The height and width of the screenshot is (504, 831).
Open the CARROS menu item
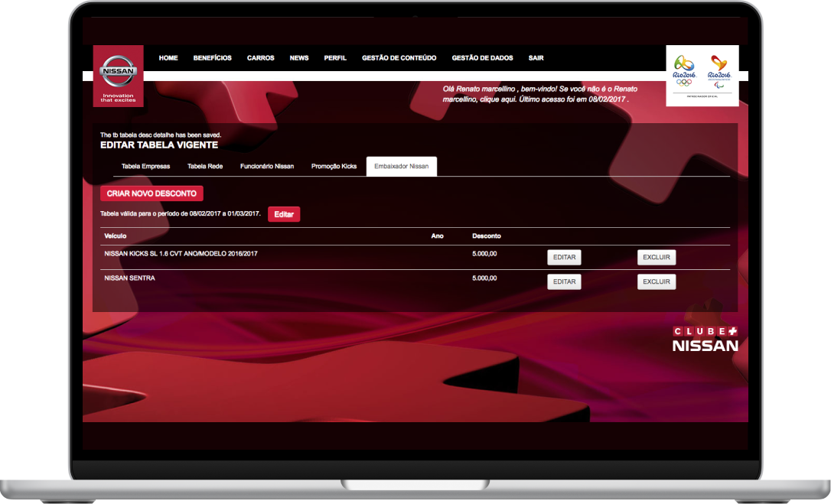[261, 58]
